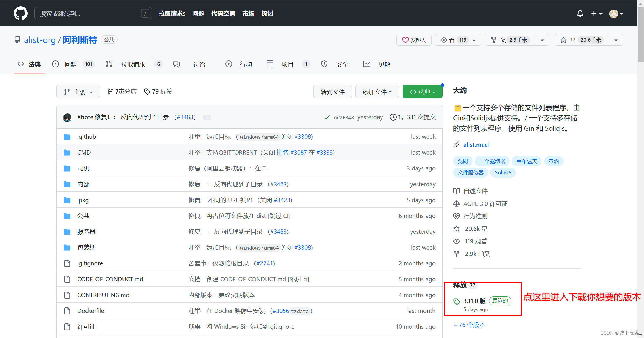Expand the fork options dropdown arrow
The image size is (644, 338).
point(542,40)
